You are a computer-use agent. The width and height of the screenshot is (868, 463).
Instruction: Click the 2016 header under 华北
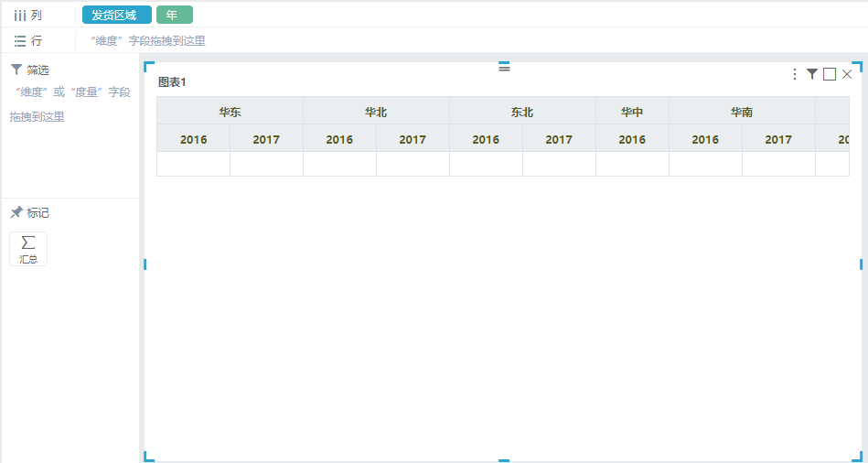(x=339, y=140)
